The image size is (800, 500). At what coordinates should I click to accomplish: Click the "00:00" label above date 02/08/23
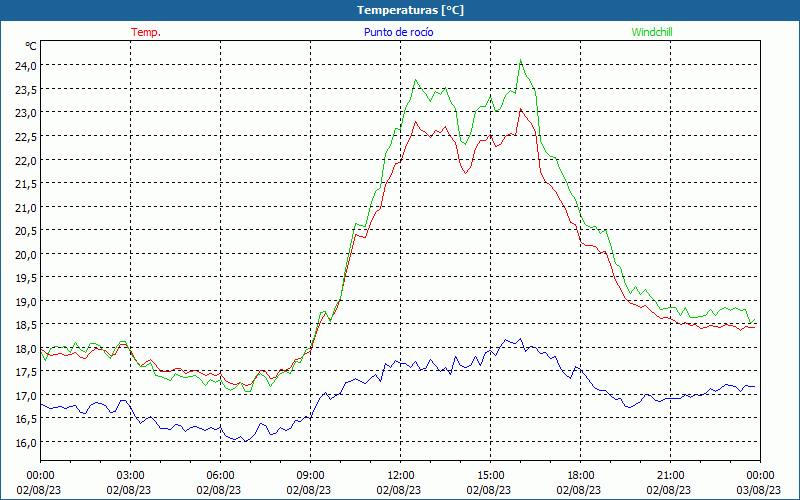click(41, 476)
